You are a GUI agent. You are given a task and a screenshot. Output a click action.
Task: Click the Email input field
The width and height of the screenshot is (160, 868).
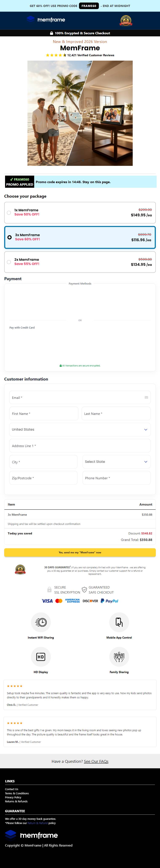click(x=80, y=398)
